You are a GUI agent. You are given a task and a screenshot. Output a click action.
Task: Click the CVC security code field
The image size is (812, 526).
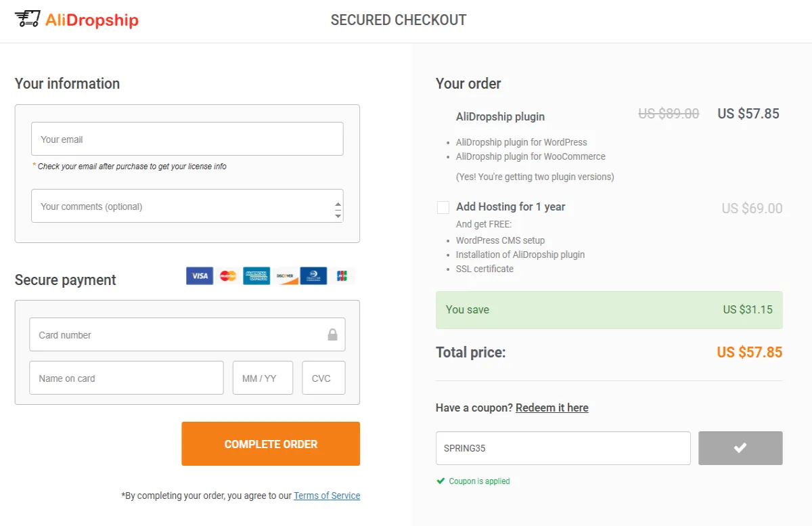[x=323, y=378]
